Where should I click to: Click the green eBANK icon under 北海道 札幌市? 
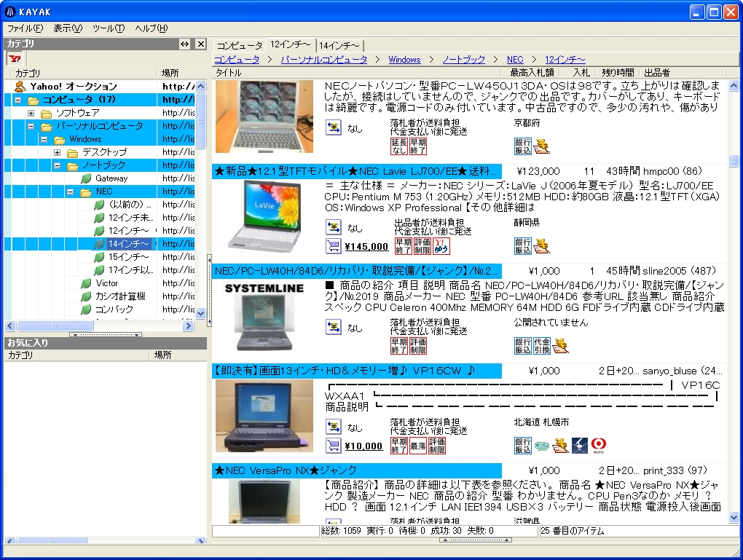(x=542, y=446)
